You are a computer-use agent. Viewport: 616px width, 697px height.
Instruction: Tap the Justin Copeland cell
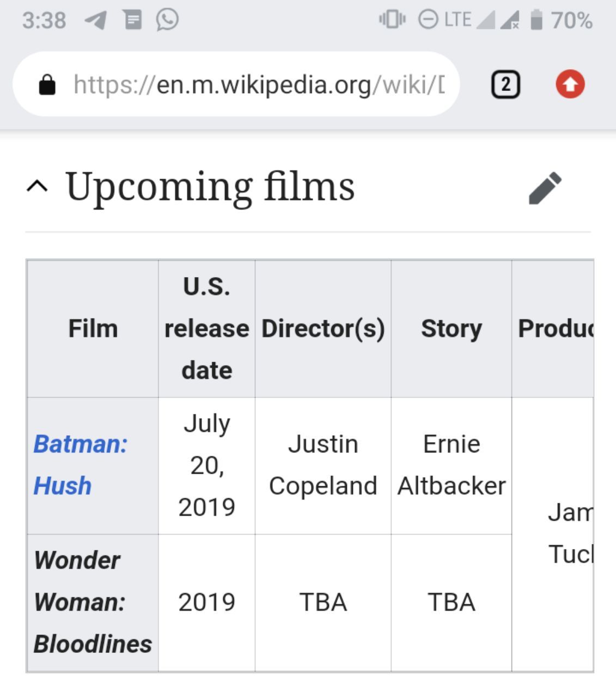pos(323,465)
